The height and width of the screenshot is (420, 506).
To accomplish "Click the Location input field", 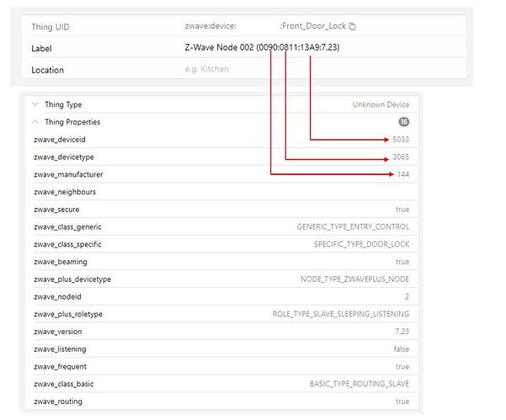I will pyautogui.click(x=320, y=69).
